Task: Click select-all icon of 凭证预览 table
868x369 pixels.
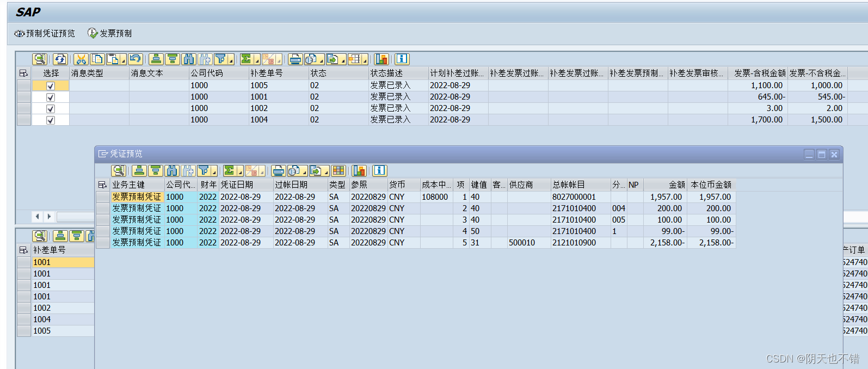Action: click(x=102, y=185)
